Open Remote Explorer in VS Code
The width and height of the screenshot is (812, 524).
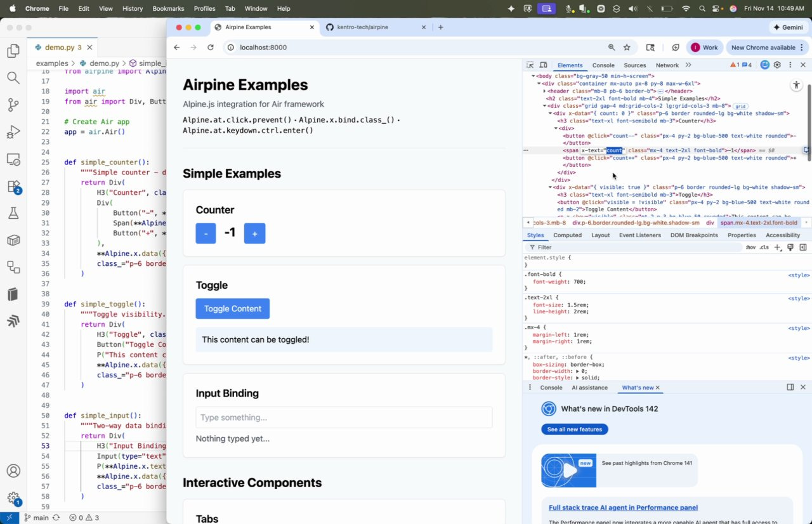tap(13, 159)
